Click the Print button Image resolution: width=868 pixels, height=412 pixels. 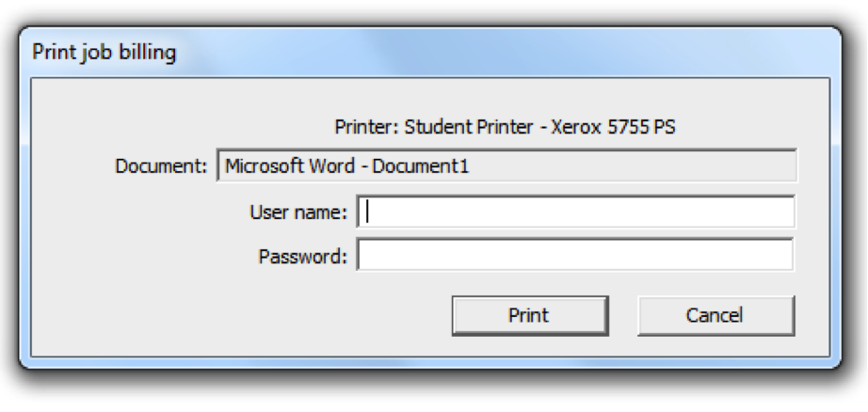(529, 315)
